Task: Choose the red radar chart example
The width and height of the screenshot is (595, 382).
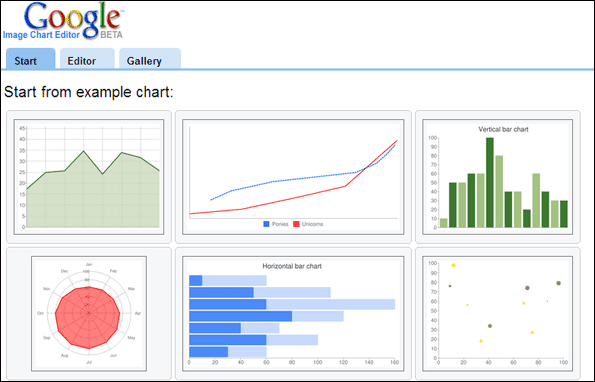Action: 89,314
